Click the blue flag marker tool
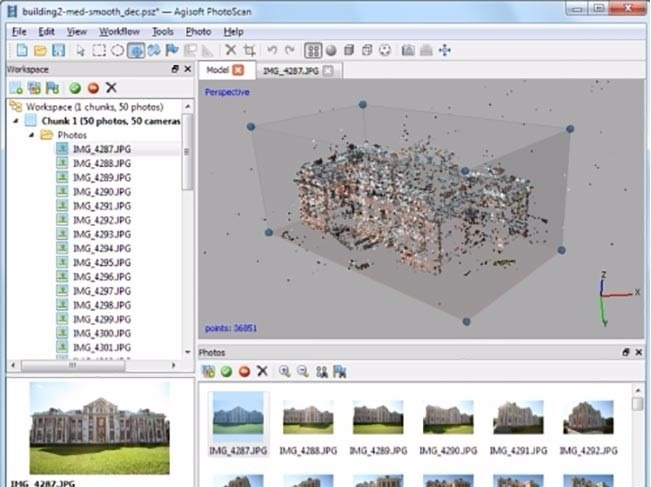 172,51
